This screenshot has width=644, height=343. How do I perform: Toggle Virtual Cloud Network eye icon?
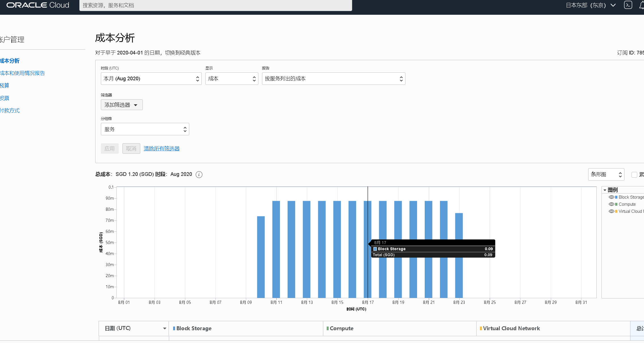(611, 211)
